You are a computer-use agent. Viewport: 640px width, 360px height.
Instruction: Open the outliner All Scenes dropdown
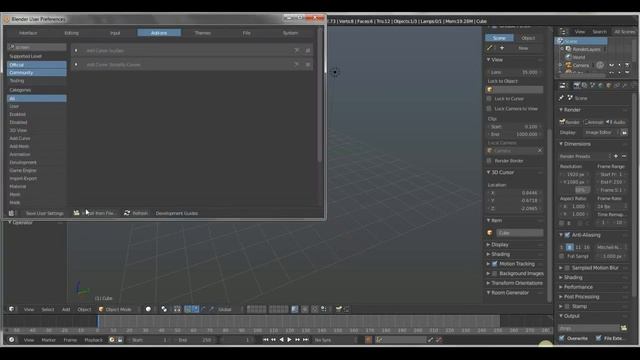624,31
